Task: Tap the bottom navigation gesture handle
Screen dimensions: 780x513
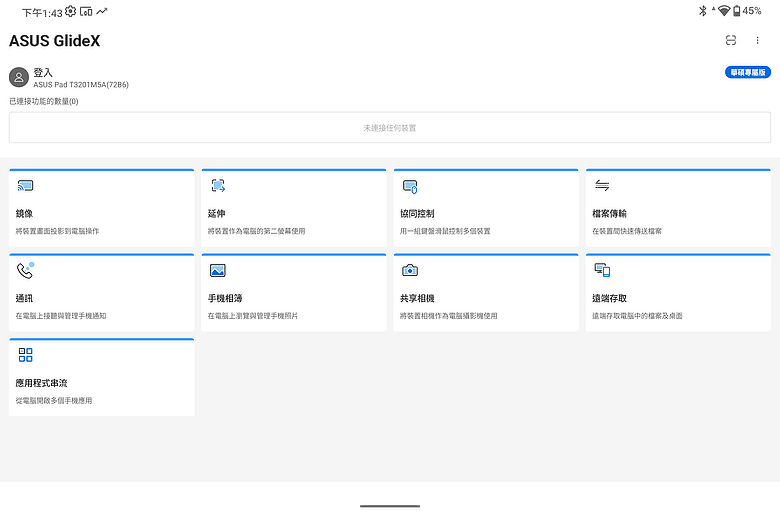Action: pyautogui.click(x=390, y=506)
